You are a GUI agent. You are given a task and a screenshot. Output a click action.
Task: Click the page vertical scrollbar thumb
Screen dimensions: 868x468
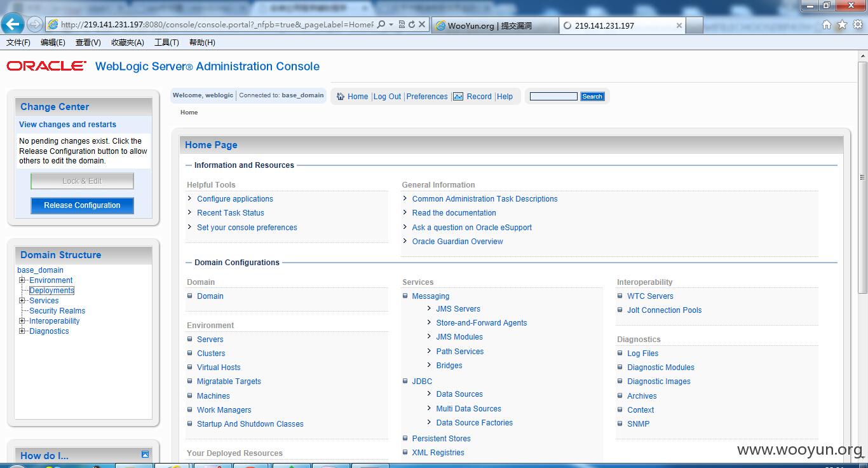862,177
